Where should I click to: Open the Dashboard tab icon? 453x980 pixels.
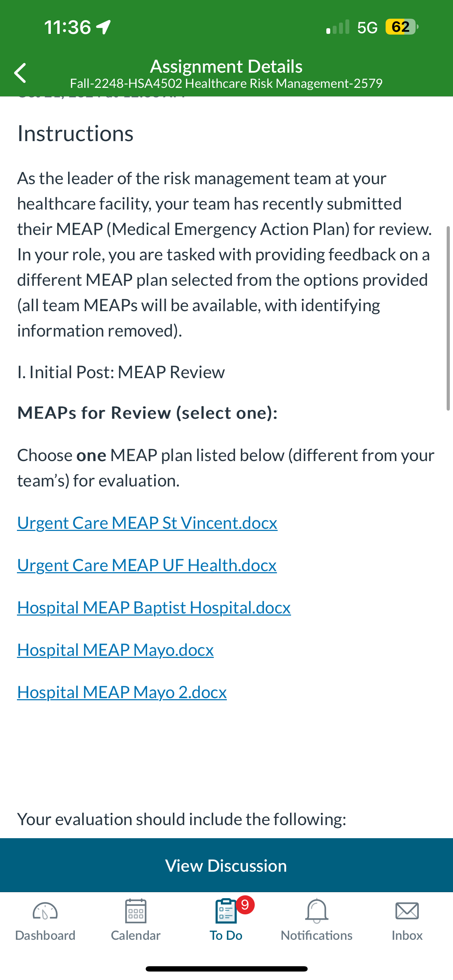coord(45,912)
